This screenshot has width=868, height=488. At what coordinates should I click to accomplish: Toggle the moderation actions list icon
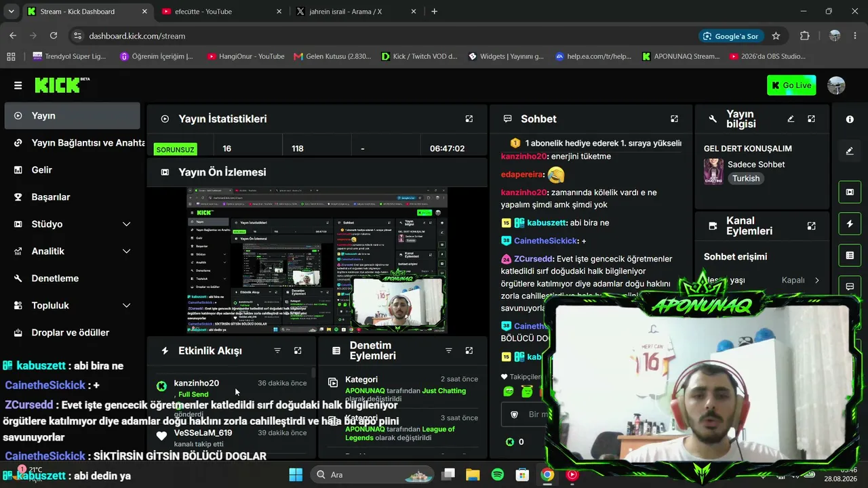(x=850, y=255)
